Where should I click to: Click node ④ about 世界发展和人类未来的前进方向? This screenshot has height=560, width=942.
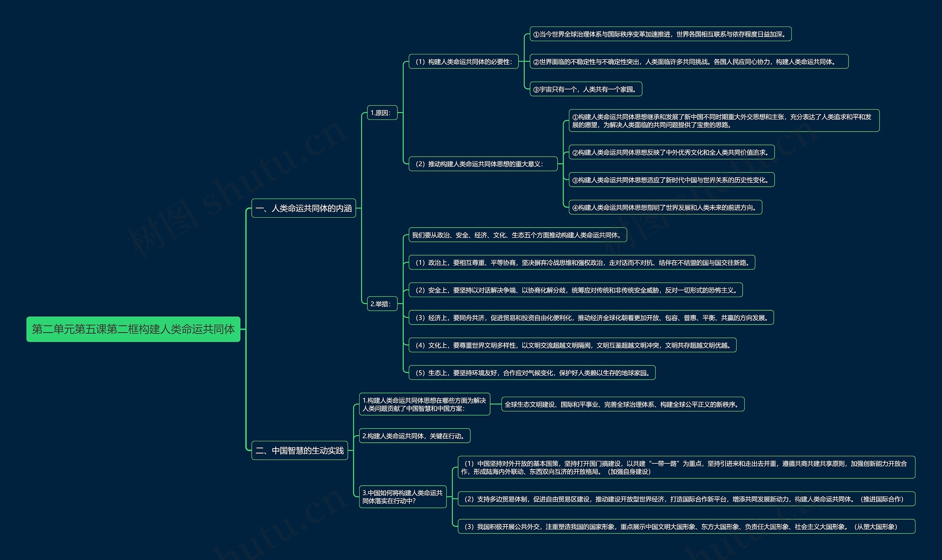point(665,207)
